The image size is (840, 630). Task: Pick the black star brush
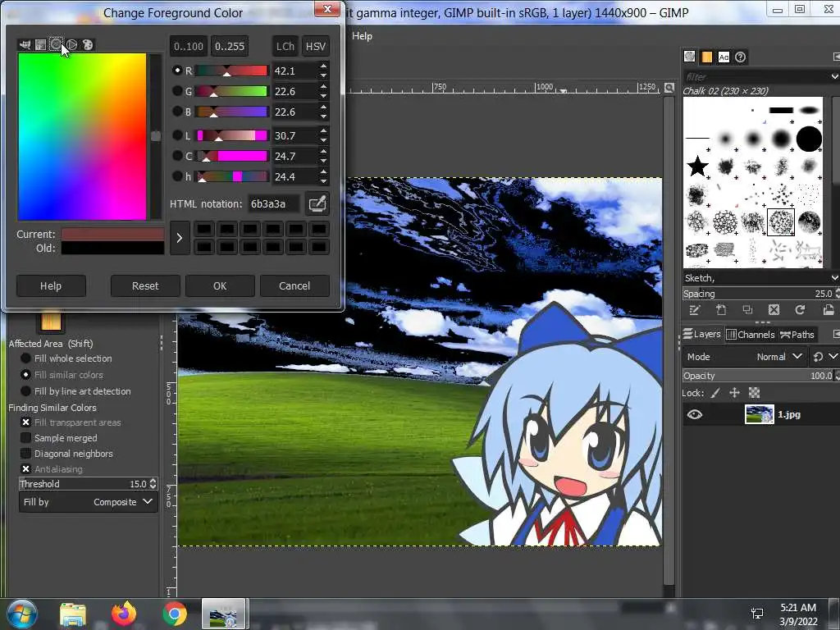coord(697,166)
